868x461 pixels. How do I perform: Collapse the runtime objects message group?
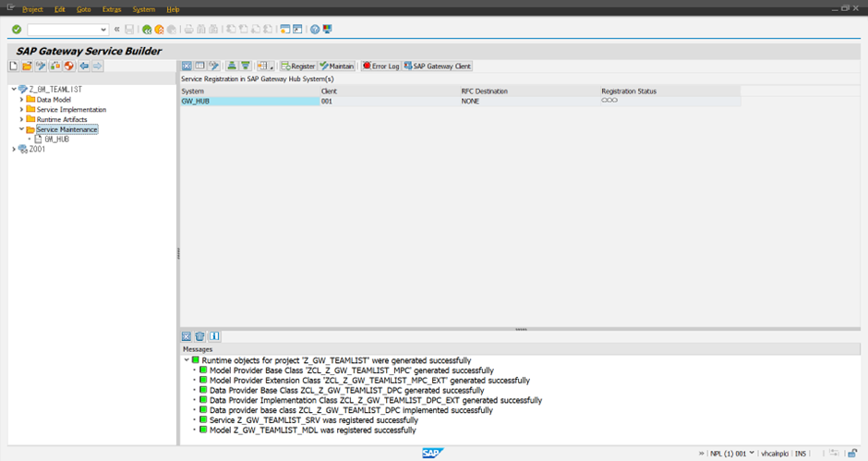pyautogui.click(x=187, y=360)
